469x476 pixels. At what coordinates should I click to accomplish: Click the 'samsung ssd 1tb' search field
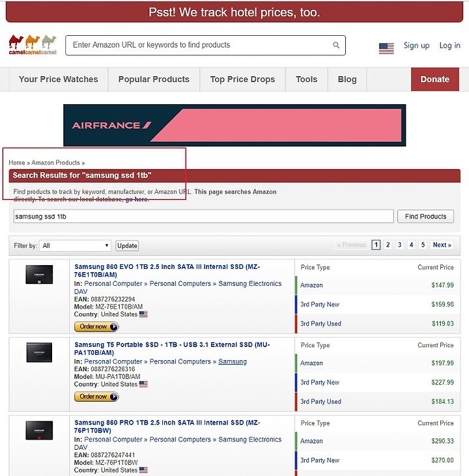pos(203,216)
